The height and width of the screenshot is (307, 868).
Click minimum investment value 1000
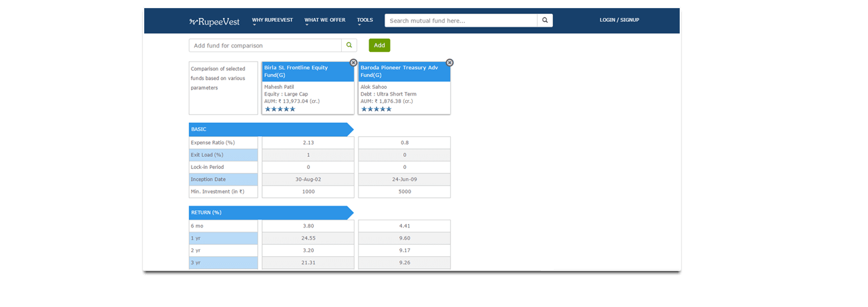[308, 192]
